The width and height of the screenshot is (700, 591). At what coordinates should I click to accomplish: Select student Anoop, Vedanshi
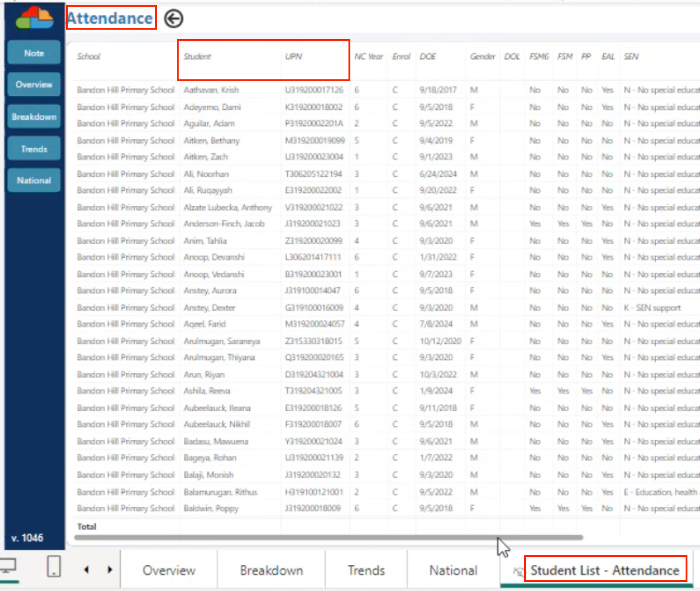214,274
